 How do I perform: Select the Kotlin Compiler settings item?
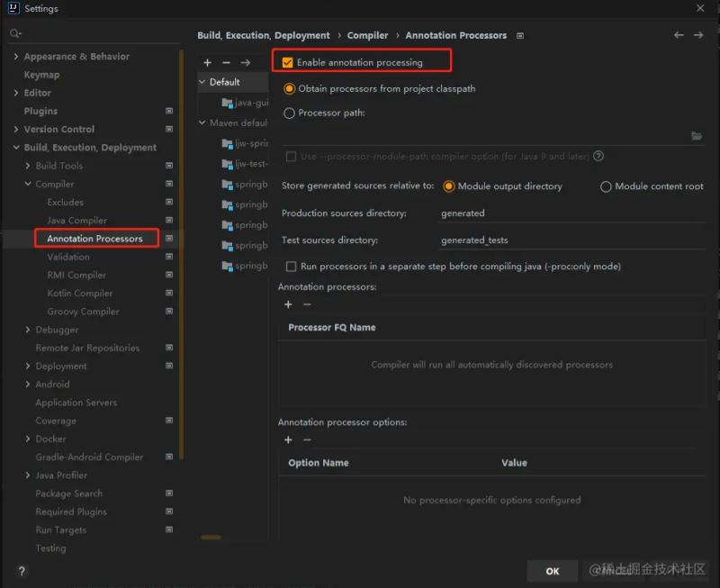[x=79, y=294]
